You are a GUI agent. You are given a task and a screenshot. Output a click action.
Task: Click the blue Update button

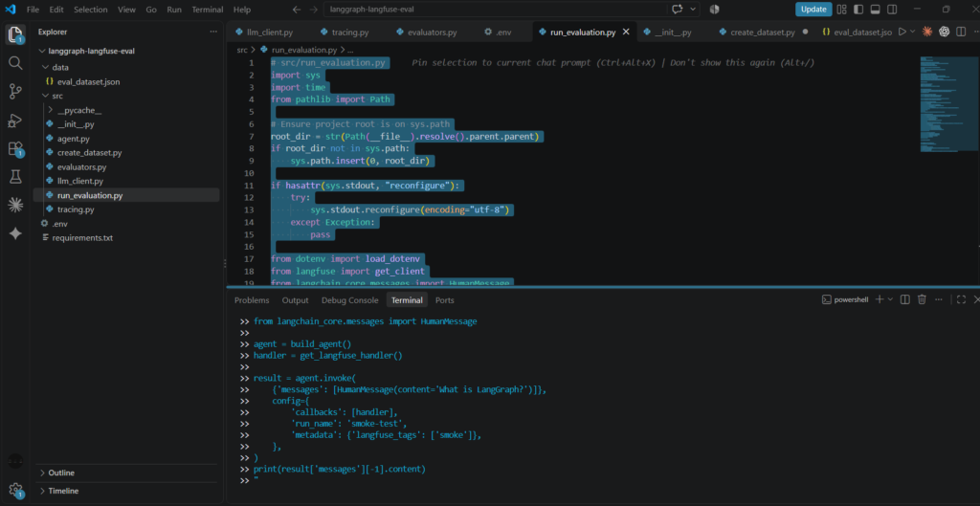pyautogui.click(x=813, y=10)
